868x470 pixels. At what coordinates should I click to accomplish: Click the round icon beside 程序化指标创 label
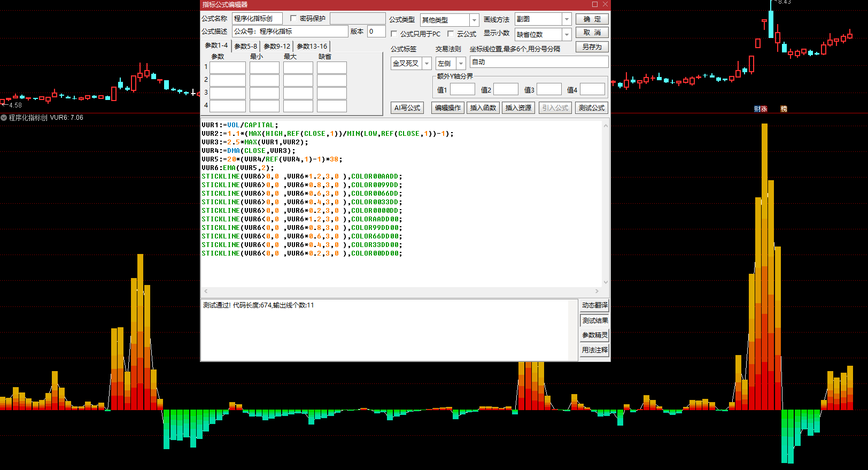point(4,118)
